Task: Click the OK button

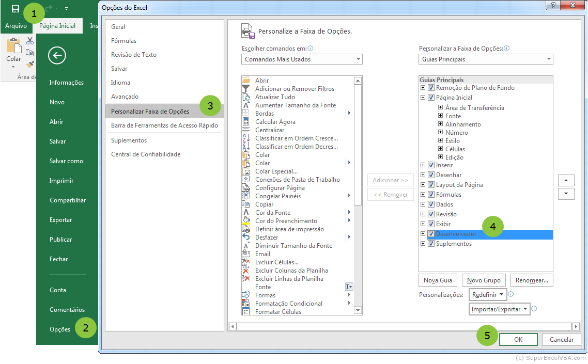Action: (x=518, y=339)
